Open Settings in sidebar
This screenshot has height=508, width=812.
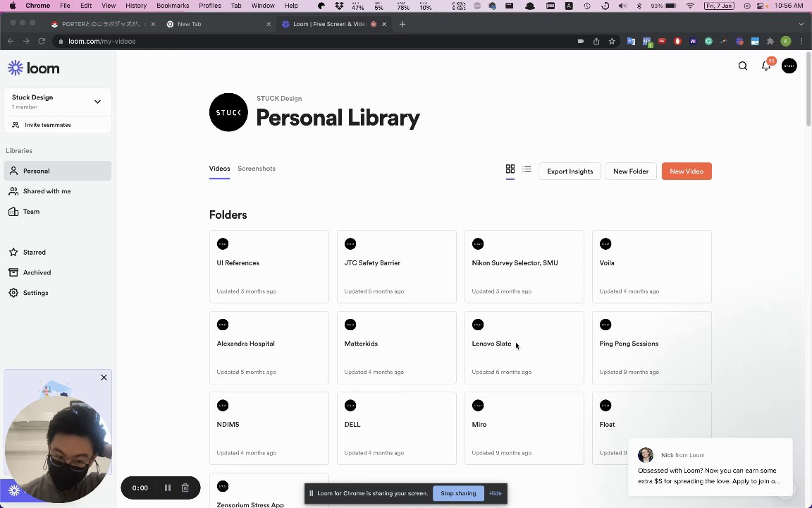coord(58,293)
